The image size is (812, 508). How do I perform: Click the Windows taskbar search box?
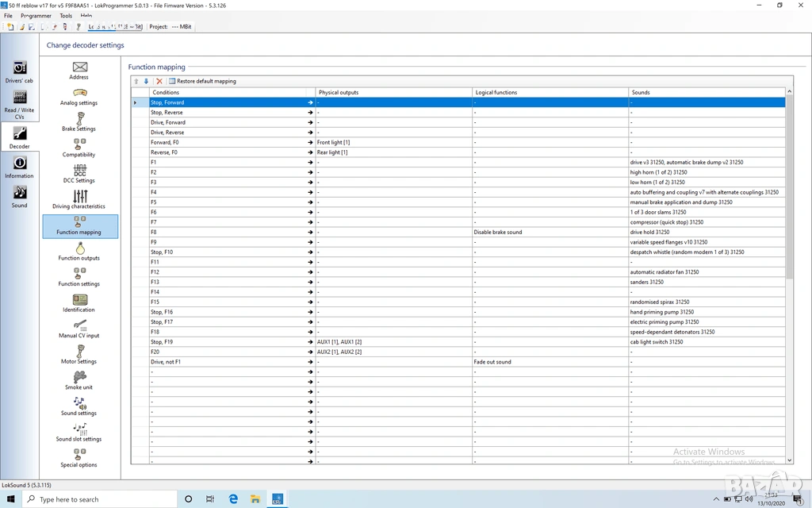(103, 499)
